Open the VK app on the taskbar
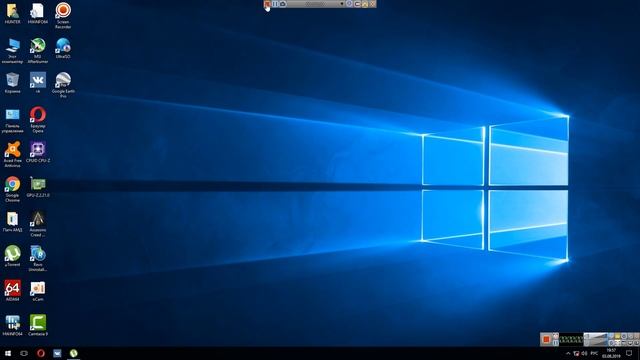 (57, 353)
